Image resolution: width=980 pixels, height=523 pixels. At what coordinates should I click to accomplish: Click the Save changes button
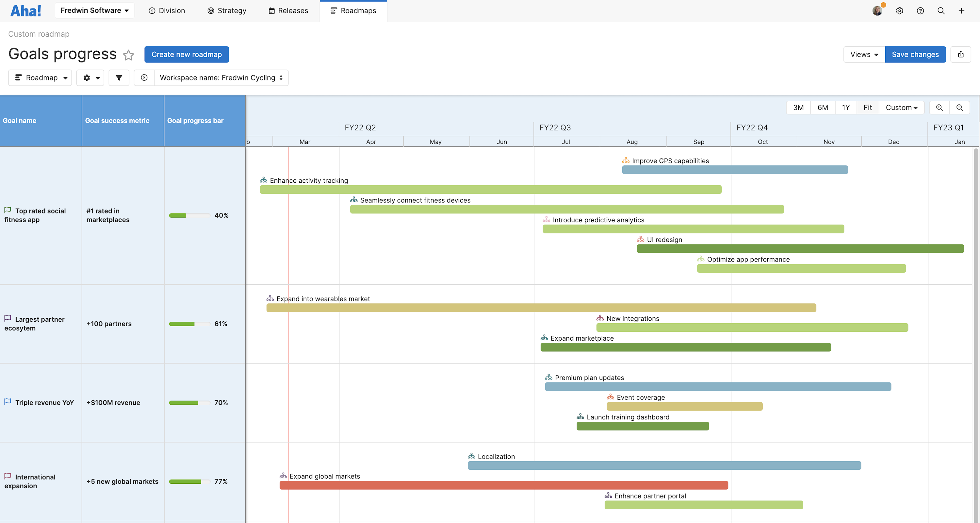(915, 55)
